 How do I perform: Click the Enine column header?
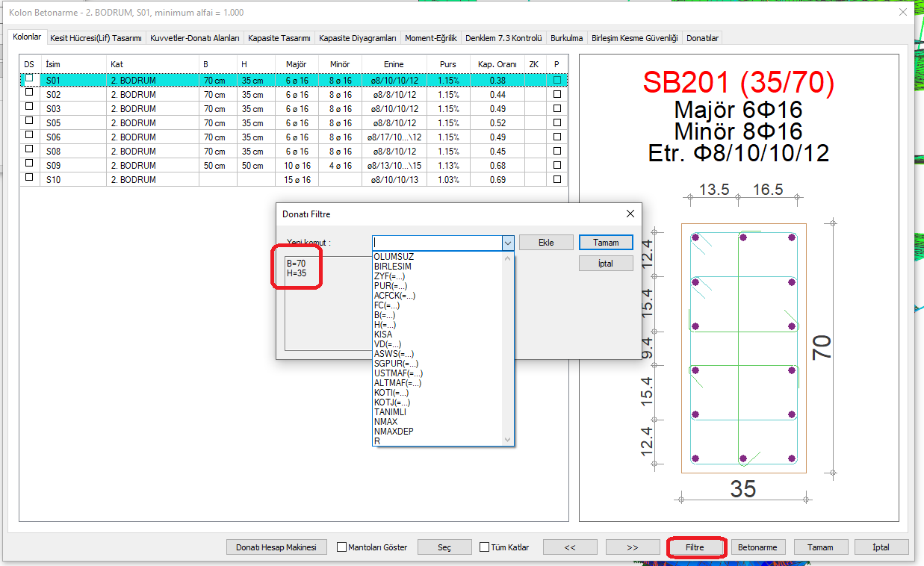coord(393,64)
